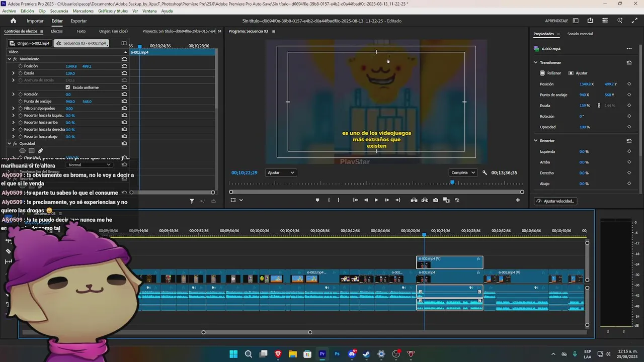
Task: Open Photoshop from the Windows taskbar
Action: point(337,354)
